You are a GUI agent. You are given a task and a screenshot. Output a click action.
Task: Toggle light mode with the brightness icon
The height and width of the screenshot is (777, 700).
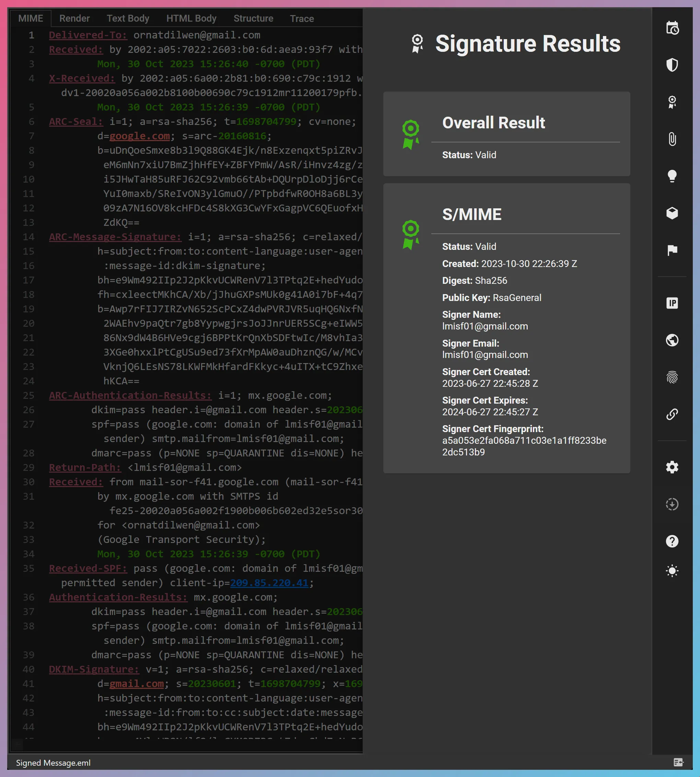tap(672, 570)
